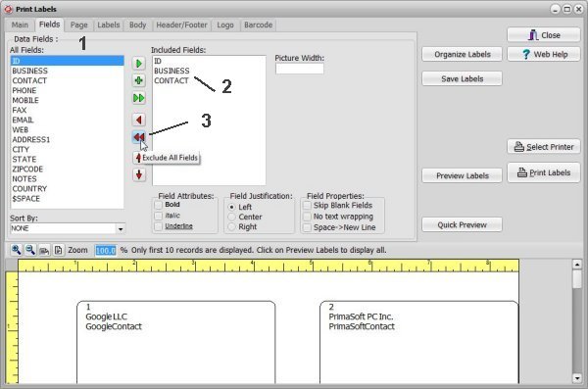Switch to the Body tab

click(x=137, y=25)
